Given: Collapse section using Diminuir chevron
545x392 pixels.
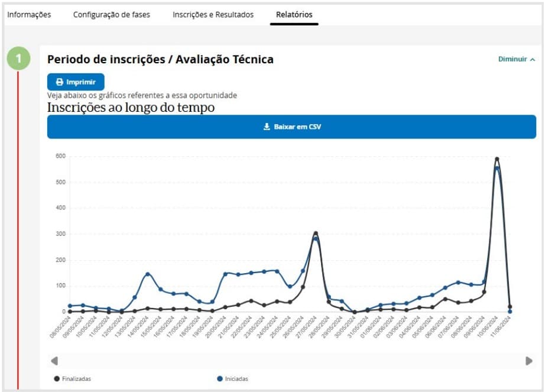Looking at the screenshot, I should [533, 60].
